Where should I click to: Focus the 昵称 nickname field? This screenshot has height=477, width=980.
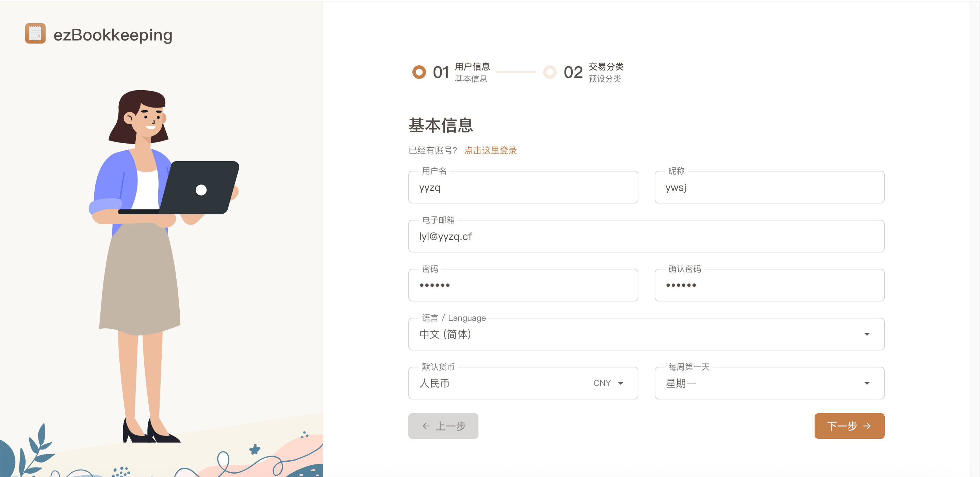click(x=769, y=187)
